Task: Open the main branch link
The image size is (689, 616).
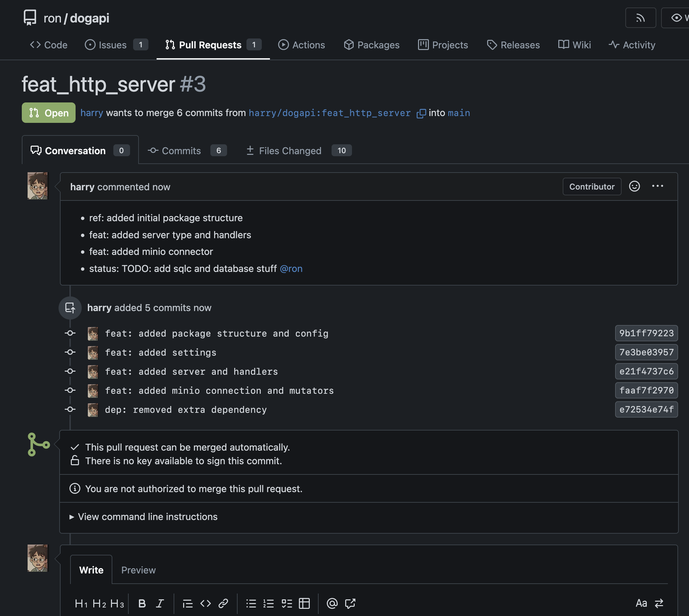Action: (459, 113)
